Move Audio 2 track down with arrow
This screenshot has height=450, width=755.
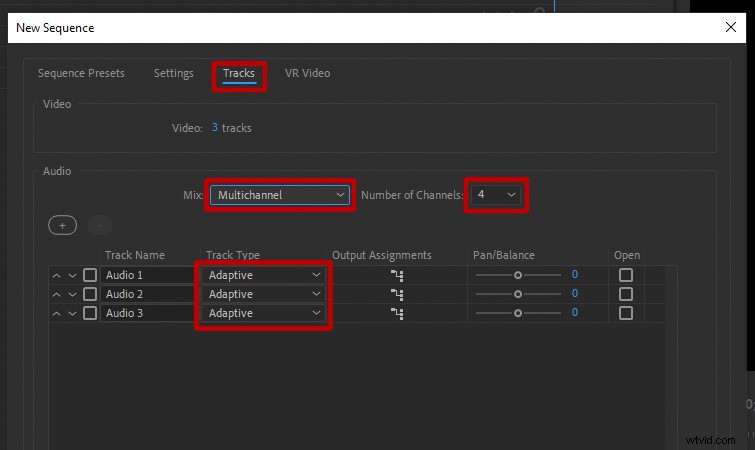72,294
